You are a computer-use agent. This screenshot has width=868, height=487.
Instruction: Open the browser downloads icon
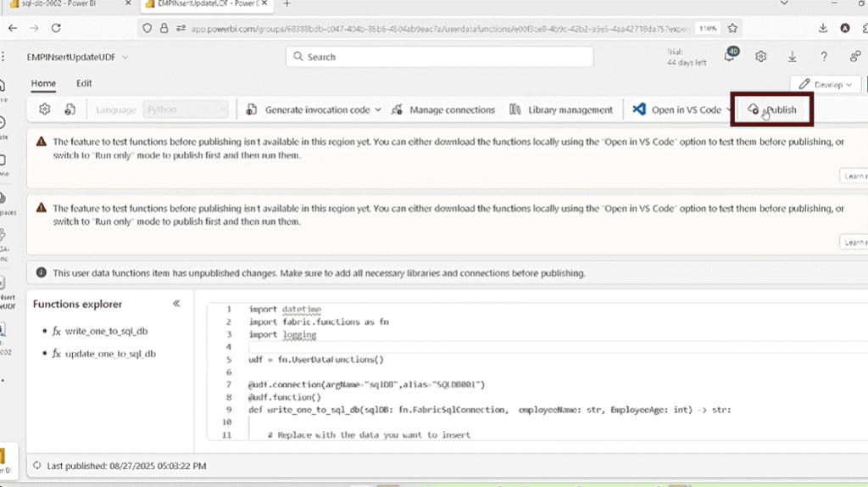(x=823, y=28)
